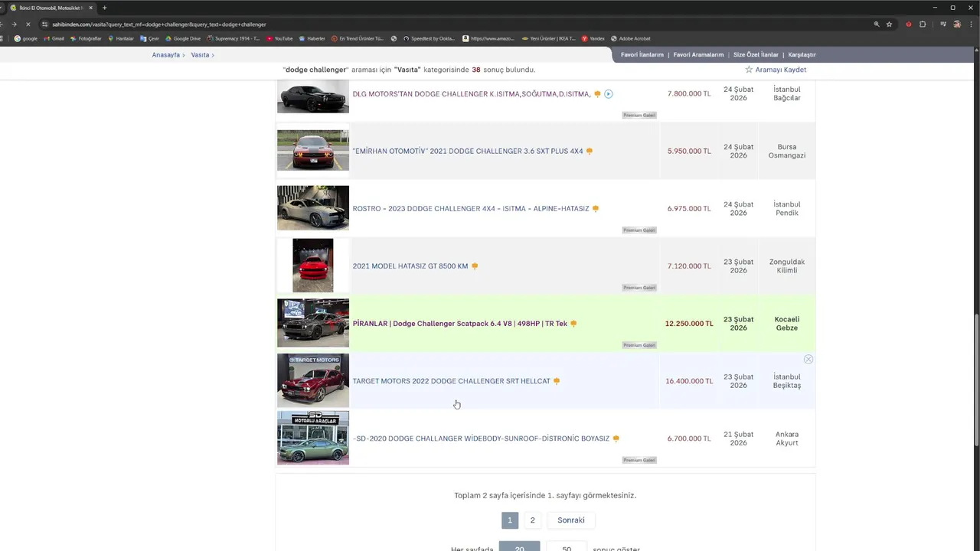The height and width of the screenshot is (551, 980).
Task: Open the Haberler bookmark
Action: (312, 38)
